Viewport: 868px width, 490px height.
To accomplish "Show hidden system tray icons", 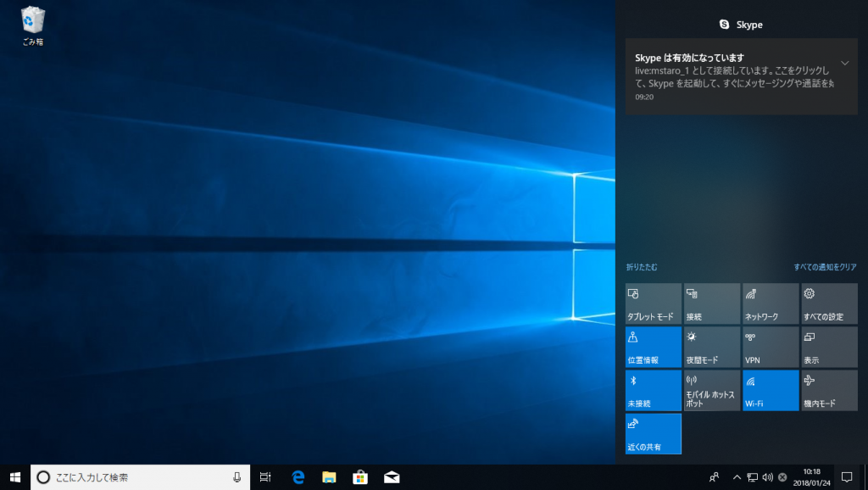I will pyautogui.click(x=737, y=476).
